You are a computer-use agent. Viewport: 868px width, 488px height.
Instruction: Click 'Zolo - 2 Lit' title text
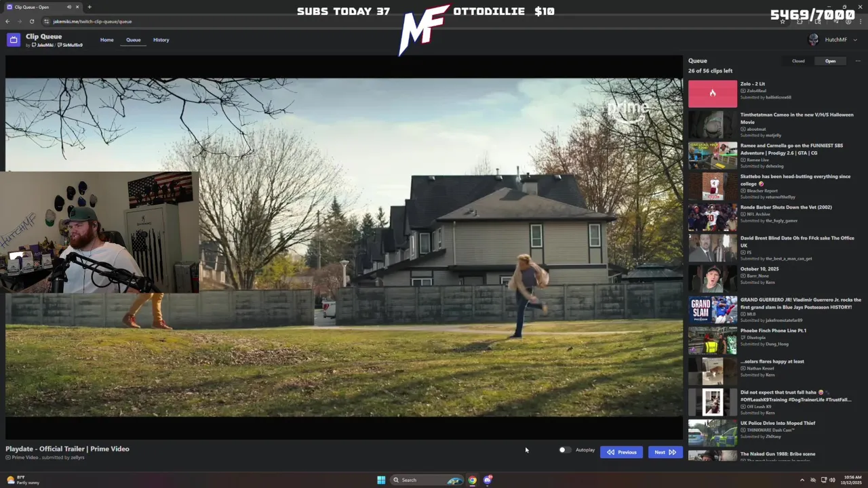[753, 84]
